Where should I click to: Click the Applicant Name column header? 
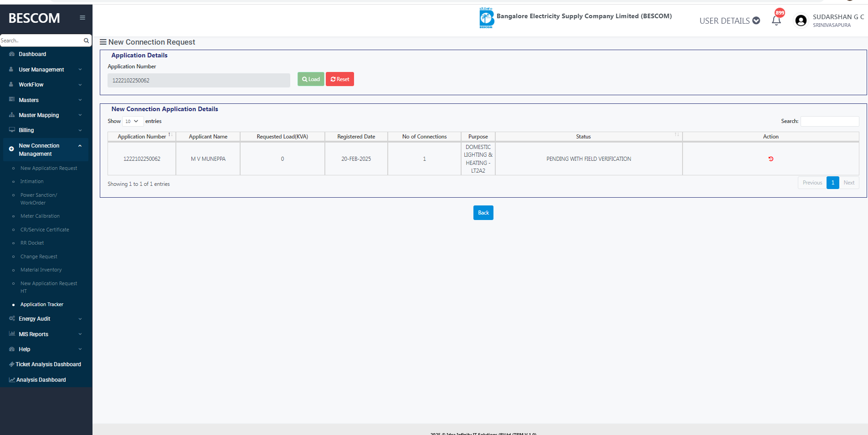pos(208,137)
